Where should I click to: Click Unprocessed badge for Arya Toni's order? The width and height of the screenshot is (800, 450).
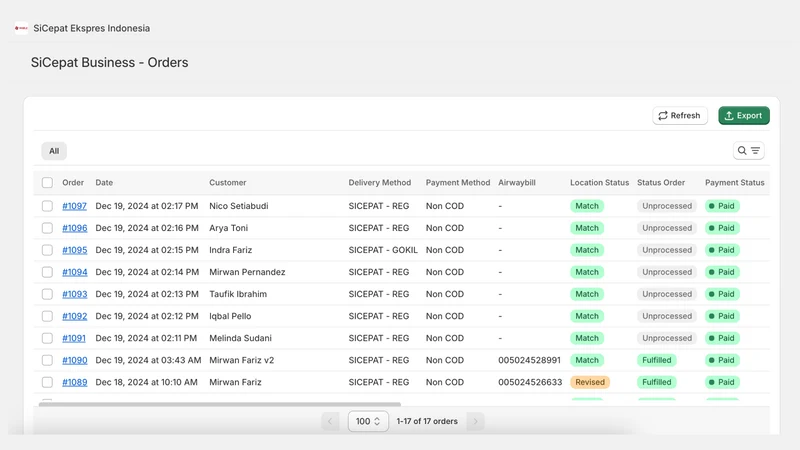pos(667,228)
